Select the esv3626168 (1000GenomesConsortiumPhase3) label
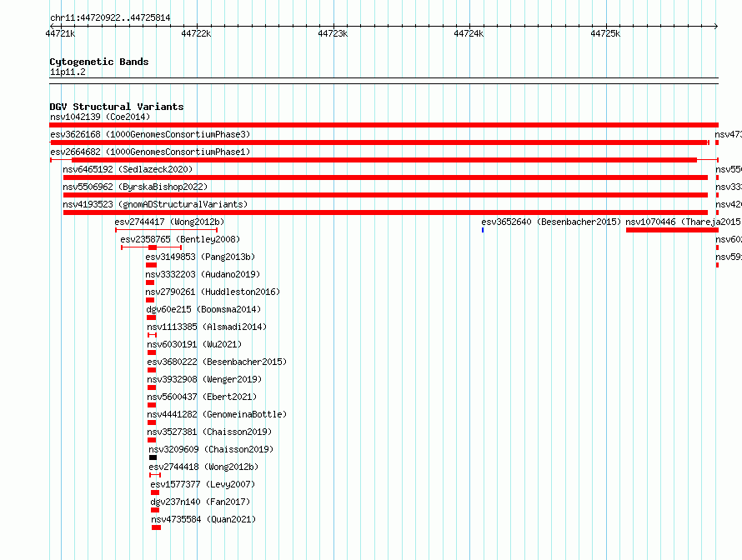This screenshot has height=560, width=742. [150, 134]
